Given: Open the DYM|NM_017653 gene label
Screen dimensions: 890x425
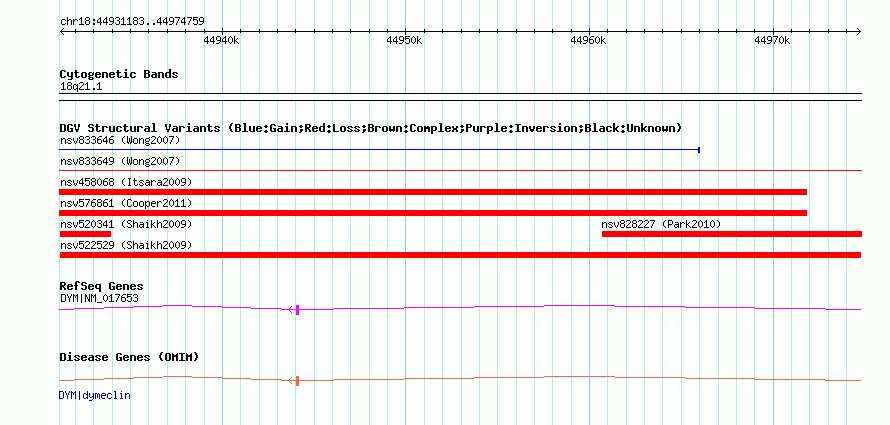Looking at the screenshot, I should coord(99,298).
